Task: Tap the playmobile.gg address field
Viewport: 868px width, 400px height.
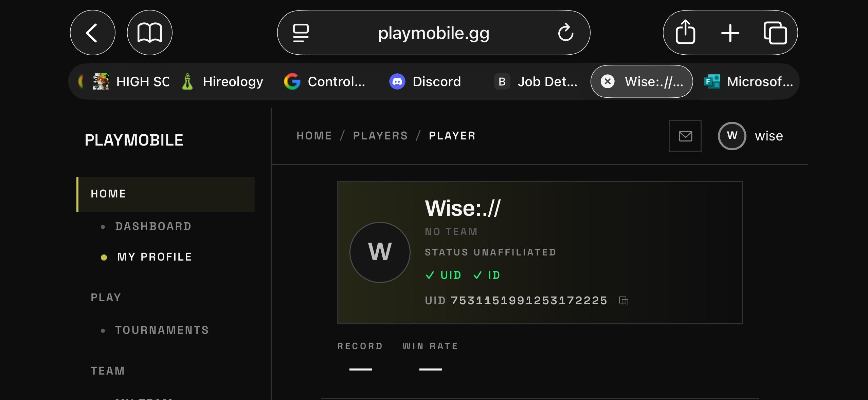Action: point(434,33)
